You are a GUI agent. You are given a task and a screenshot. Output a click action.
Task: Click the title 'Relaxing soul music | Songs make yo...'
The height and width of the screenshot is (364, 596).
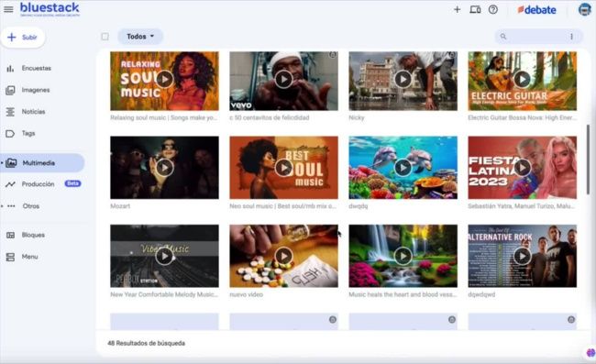click(x=164, y=117)
